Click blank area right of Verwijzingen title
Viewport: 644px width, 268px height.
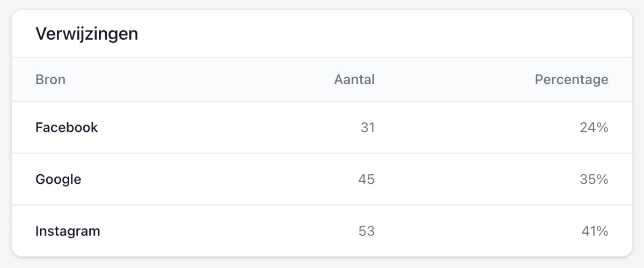pos(376,34)
